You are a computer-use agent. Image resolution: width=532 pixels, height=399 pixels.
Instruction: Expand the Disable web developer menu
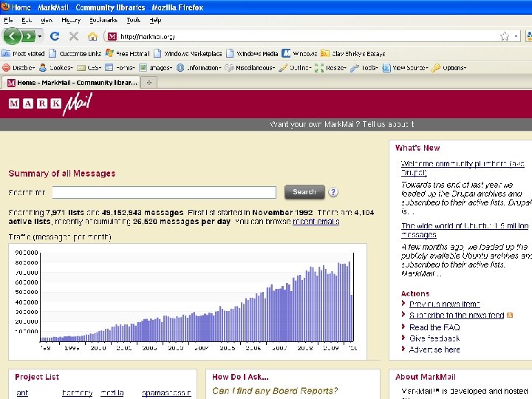click(18, 68)
